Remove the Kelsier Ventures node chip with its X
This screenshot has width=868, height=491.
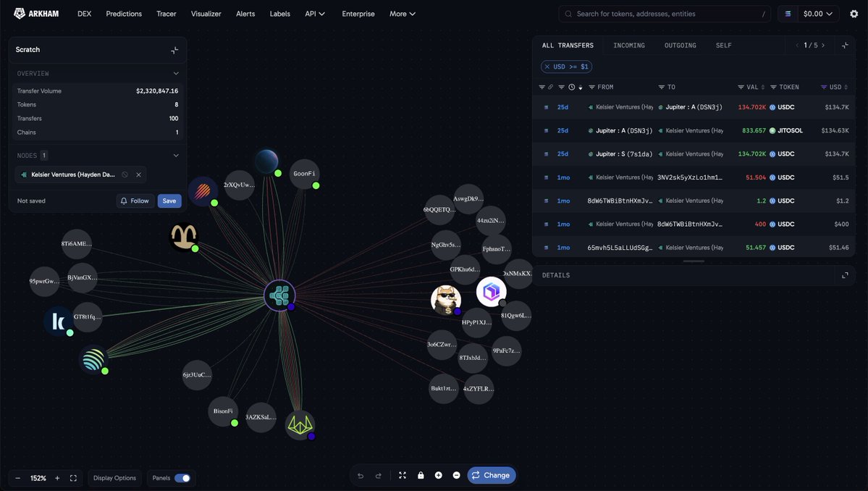point(138,175)
